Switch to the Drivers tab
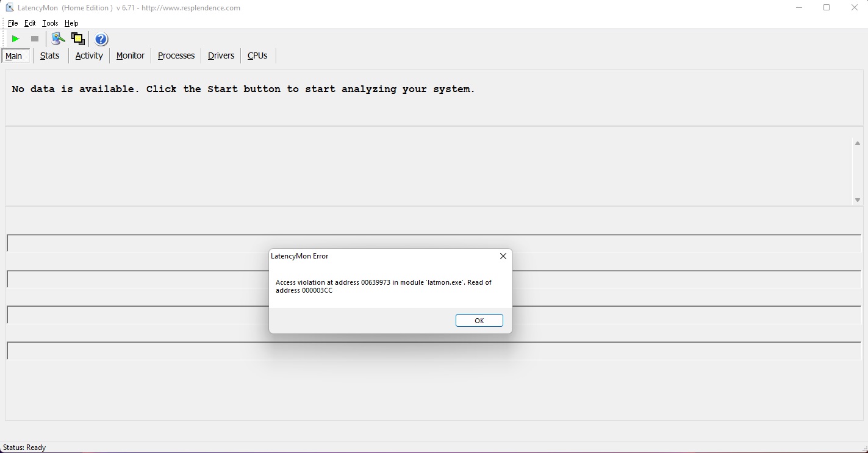This screenshot has width=868, height=453. click(221, 55)
